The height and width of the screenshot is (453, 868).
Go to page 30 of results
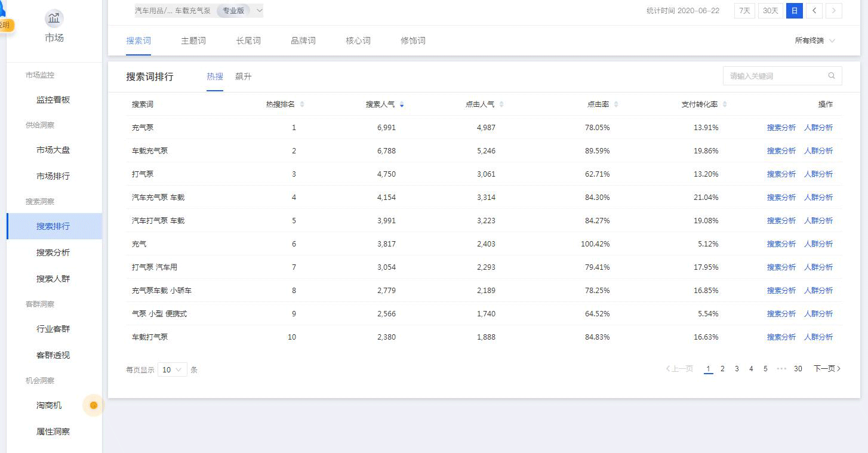[x=798, y=369]
